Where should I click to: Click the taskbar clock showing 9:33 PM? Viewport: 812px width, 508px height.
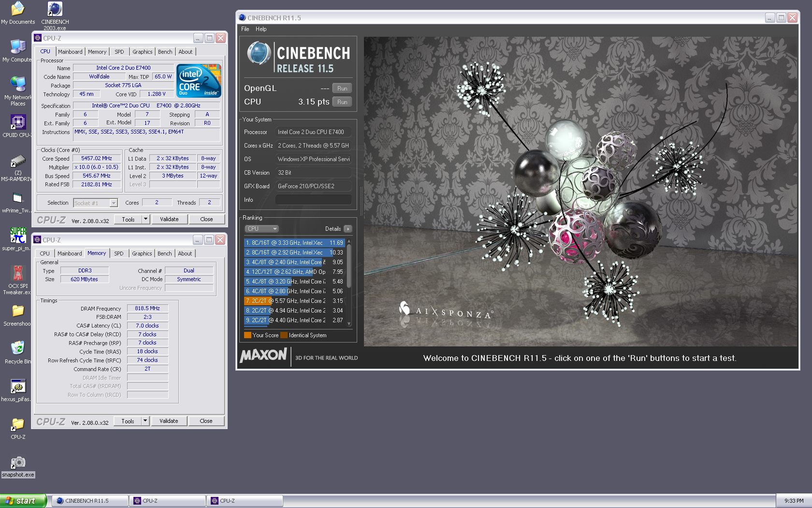point(794,501)
